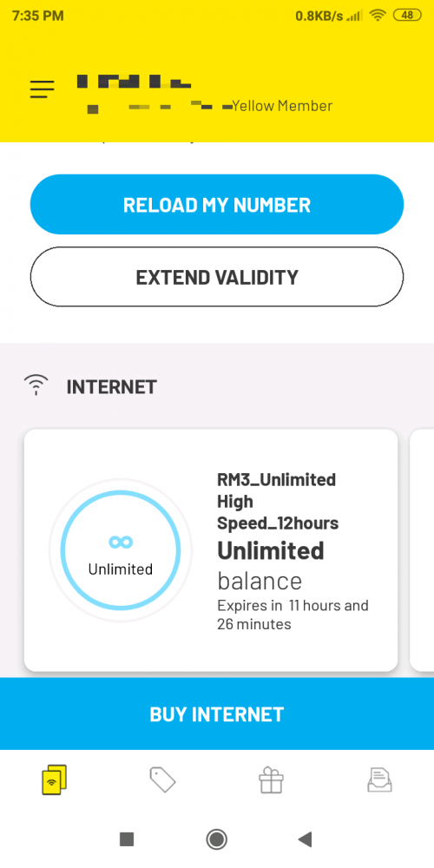Tap RELOAD MY NUMBER button
The width and height of the screenshot is (434, 868).
click(x=216, y=205)
